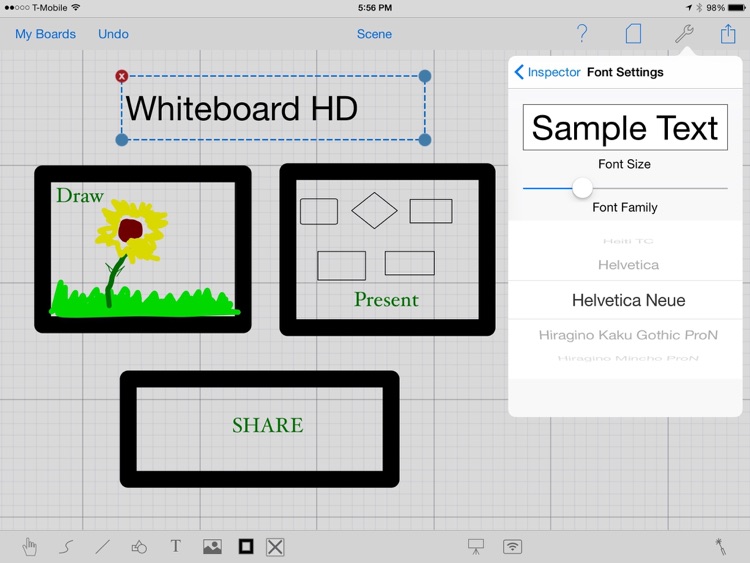Select the hand pan tool
Viewport: 750px width, 563px height.
tap(30, 547)
